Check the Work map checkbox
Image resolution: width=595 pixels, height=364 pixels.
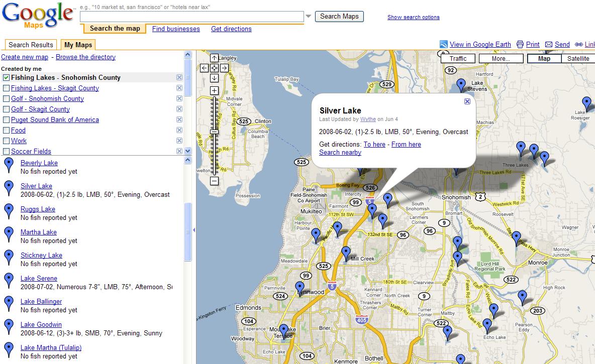7,141
